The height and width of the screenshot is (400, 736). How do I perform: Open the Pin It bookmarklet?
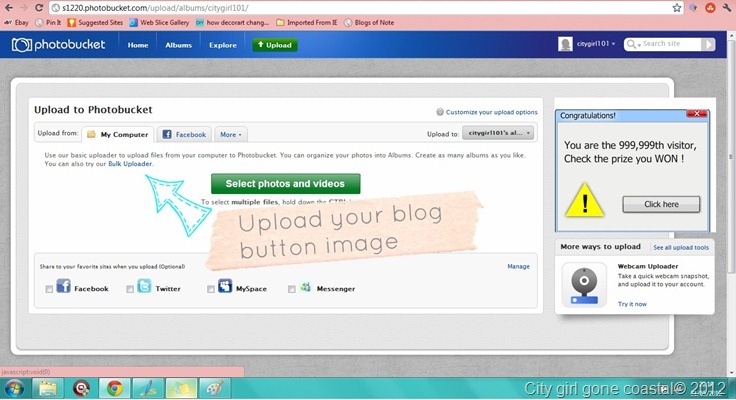tap(48, 22)
